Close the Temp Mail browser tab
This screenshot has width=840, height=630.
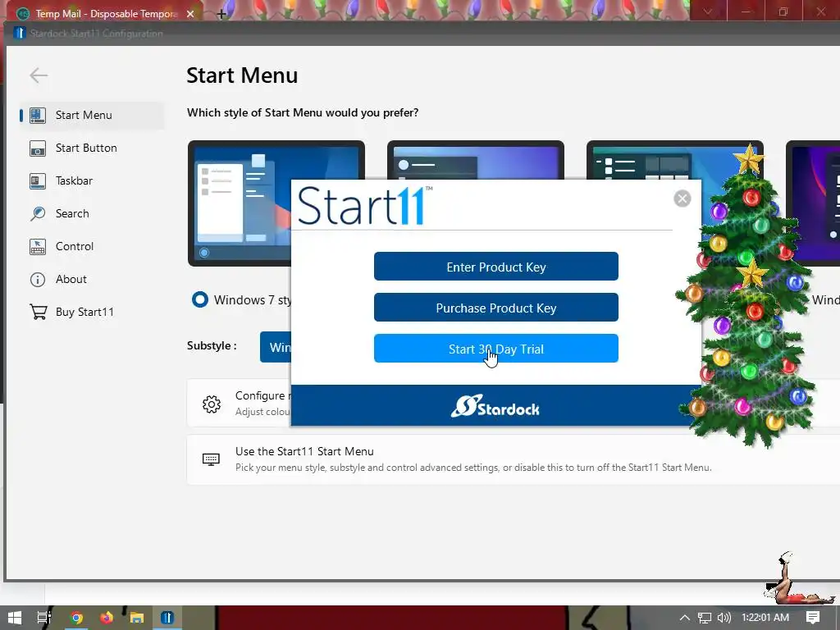pyautogui.click(x=190, y=14)
